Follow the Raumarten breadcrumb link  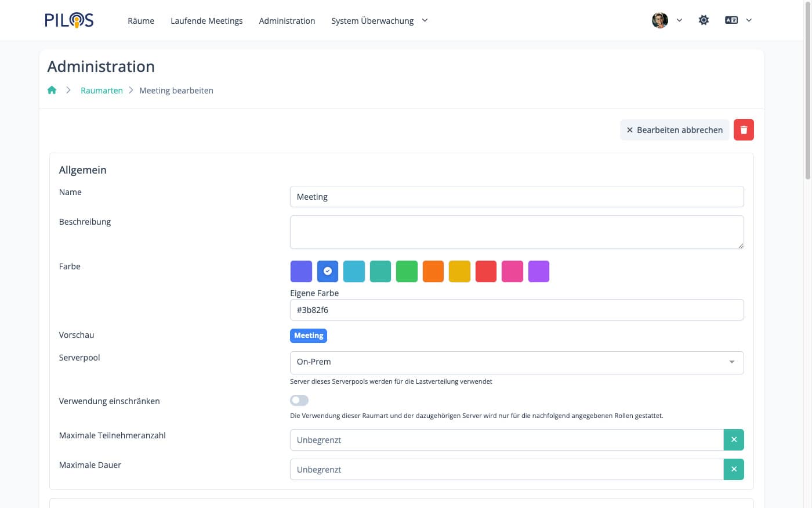tap(101, 91)
